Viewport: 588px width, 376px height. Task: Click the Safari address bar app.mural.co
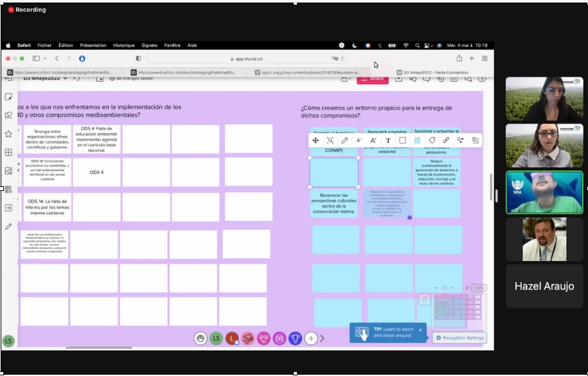tap(246, 59)
